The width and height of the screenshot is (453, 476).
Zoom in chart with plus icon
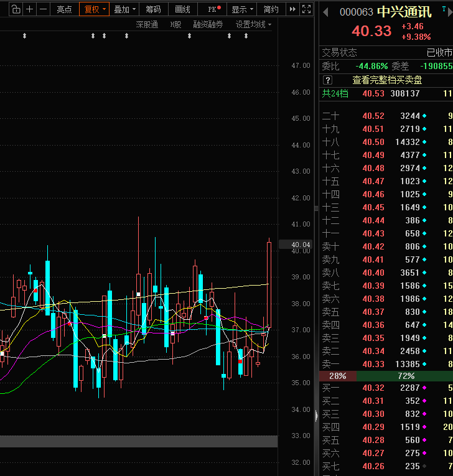29,9
